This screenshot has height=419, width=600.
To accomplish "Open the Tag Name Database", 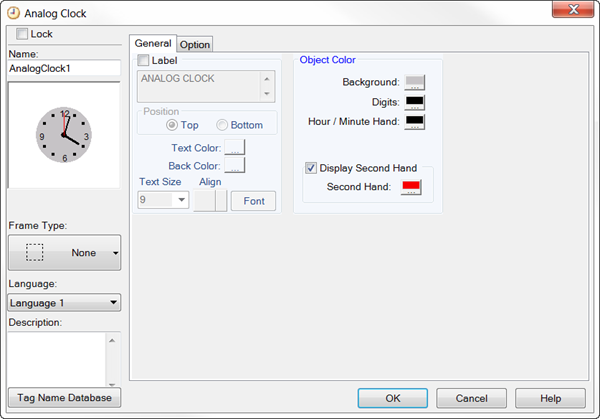I will click(x=64, y=398).
